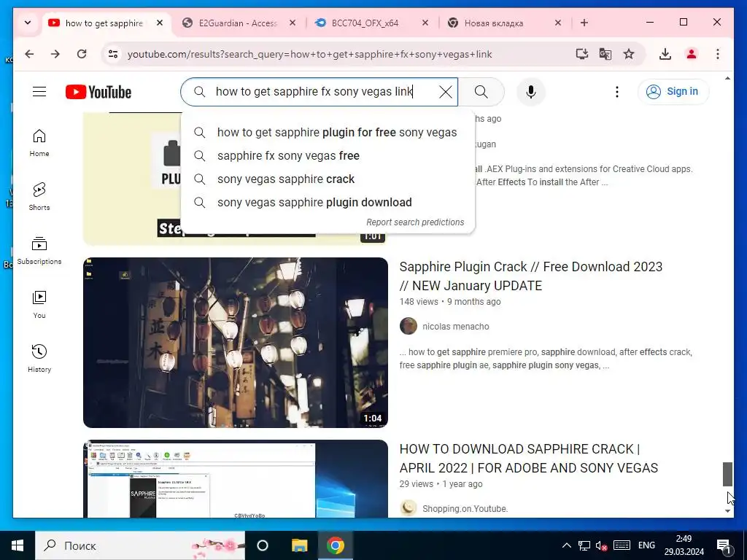The width and height of the screenshot is (747, 560).
Task: Close the Новая вкладка tab
Action: point(558,23)
